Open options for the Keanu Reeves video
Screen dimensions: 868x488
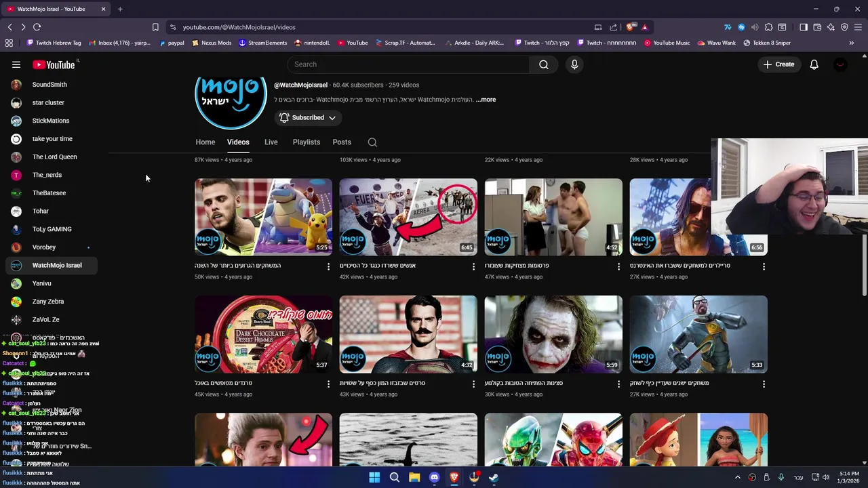(x=764, y=266)
